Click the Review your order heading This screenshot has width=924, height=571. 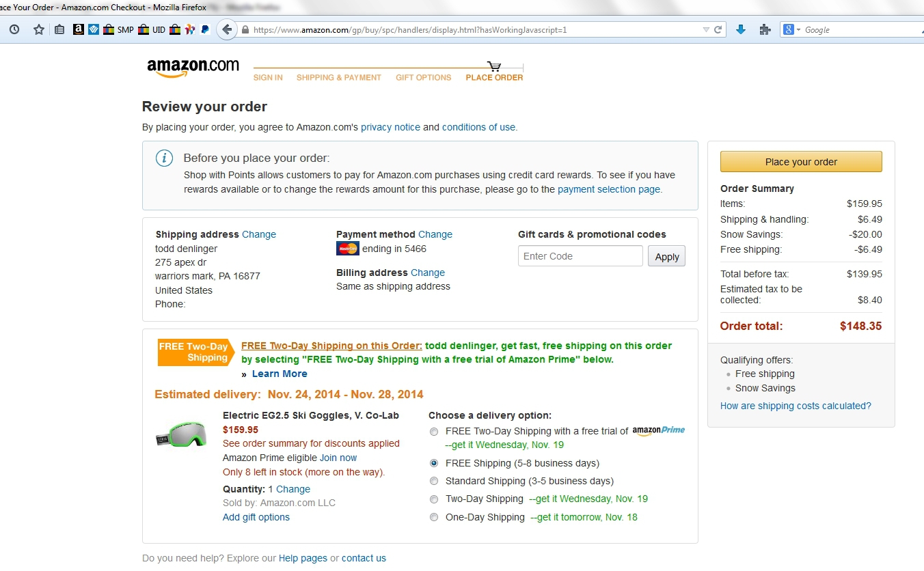coord(204,107)
